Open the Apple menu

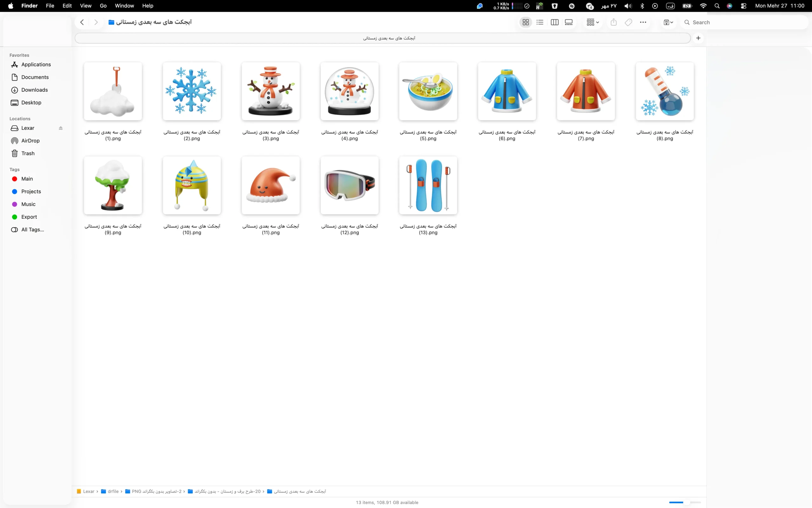[11, 6]
